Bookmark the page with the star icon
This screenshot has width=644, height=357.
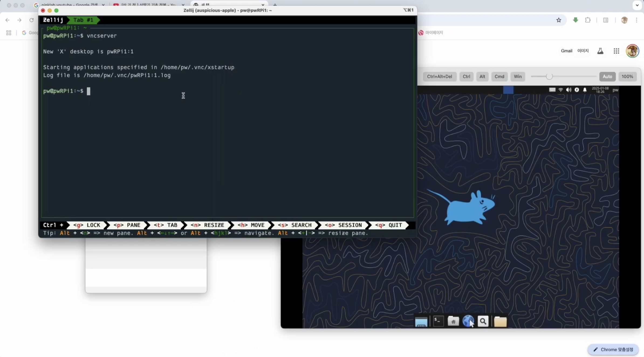coord(559,20)
